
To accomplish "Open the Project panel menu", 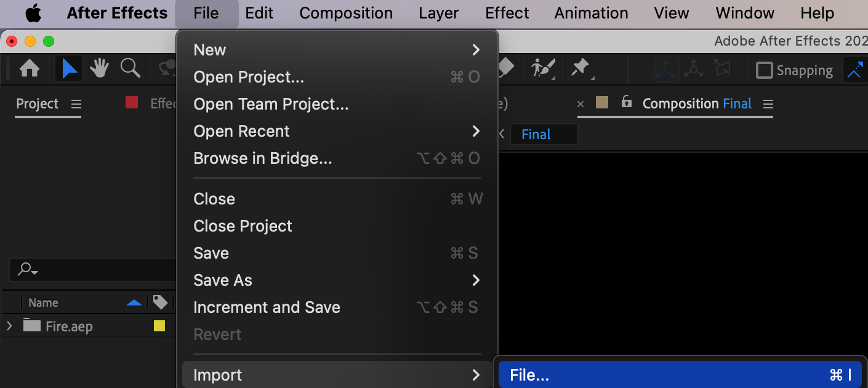I will click(76, 104).
